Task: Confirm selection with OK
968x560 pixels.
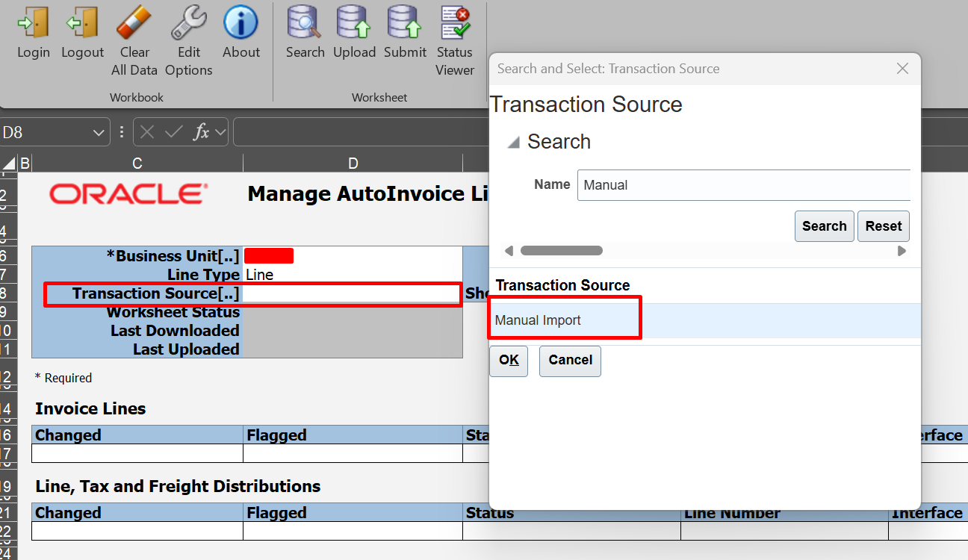Action: point(509,361)
